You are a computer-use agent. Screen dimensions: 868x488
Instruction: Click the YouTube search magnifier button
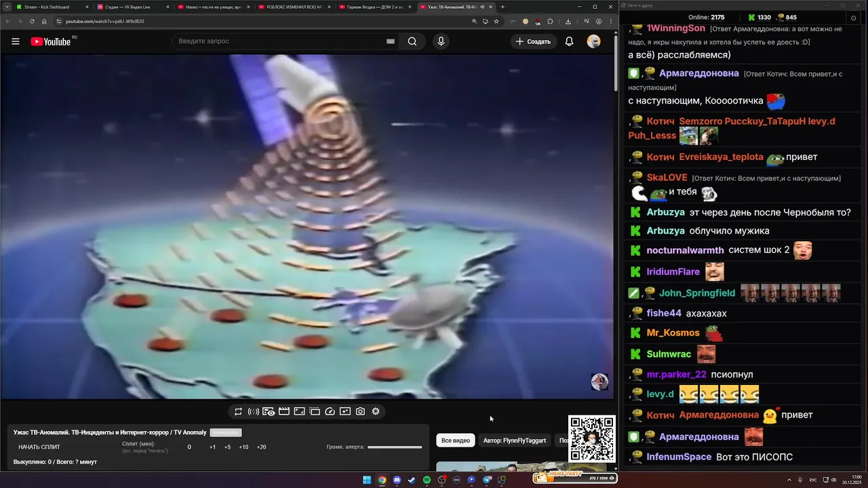[x=412, y=41]
